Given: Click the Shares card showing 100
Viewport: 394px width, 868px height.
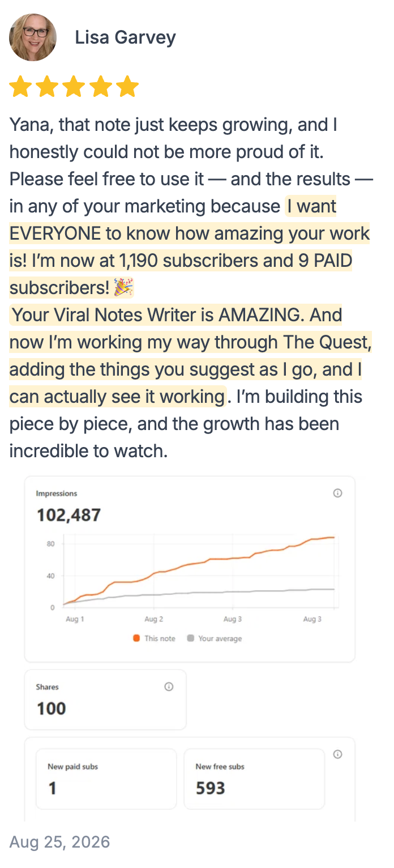Looking at the screenshot, I should coord(105,700).
